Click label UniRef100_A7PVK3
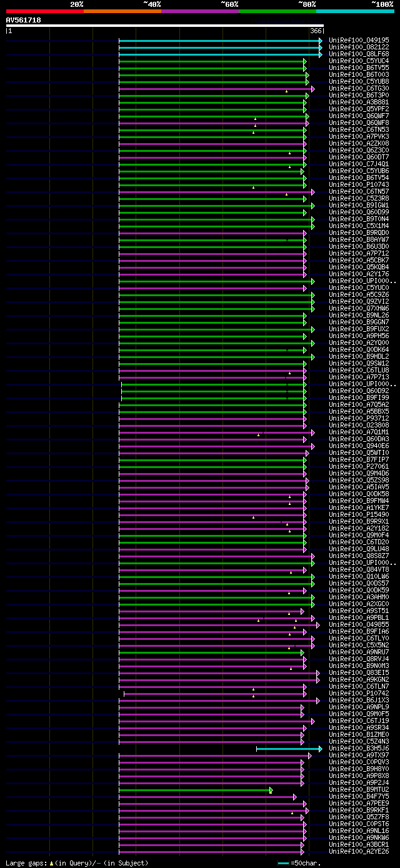 359,136
